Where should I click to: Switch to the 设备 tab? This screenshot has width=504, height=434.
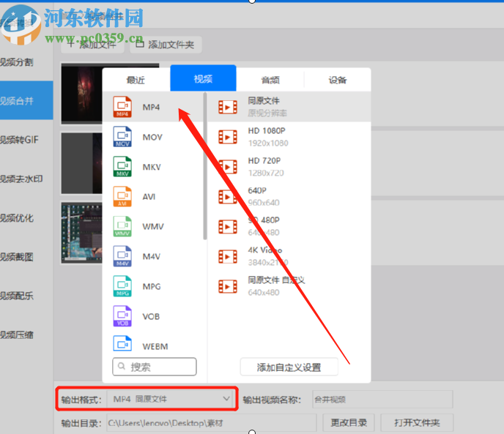tap(338, 80)
